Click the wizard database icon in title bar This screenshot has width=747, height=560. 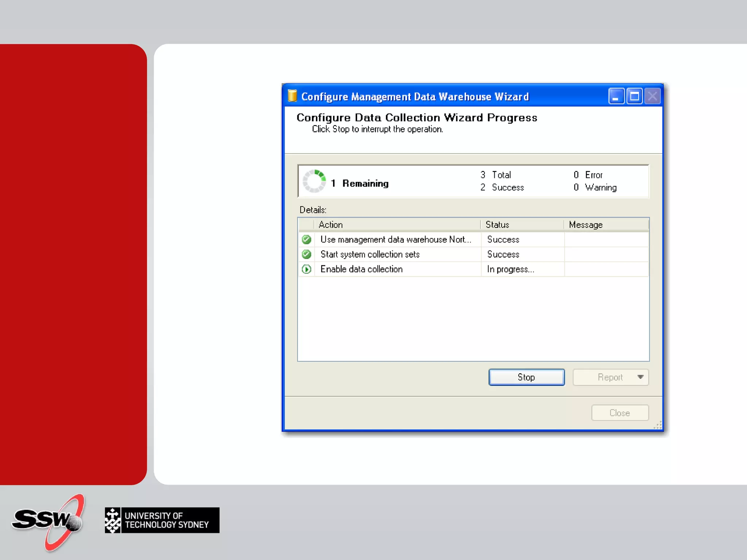click(x=292, y=96)
